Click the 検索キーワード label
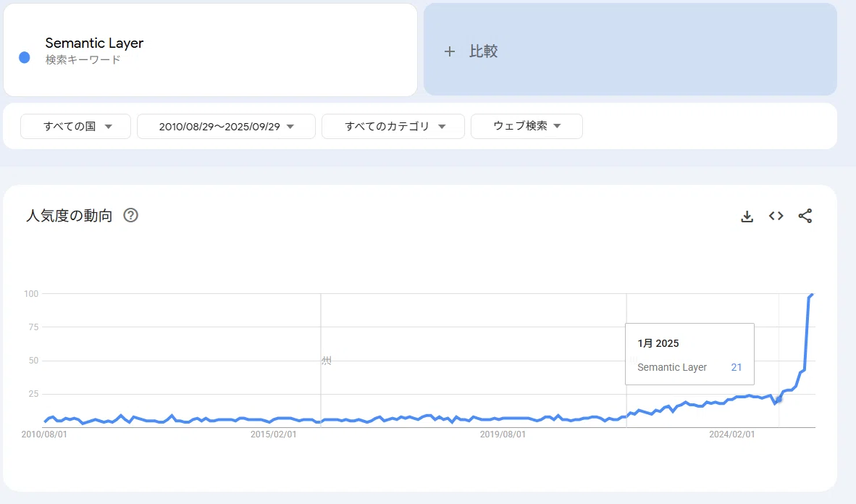856x504 pixels. [83, 59]
